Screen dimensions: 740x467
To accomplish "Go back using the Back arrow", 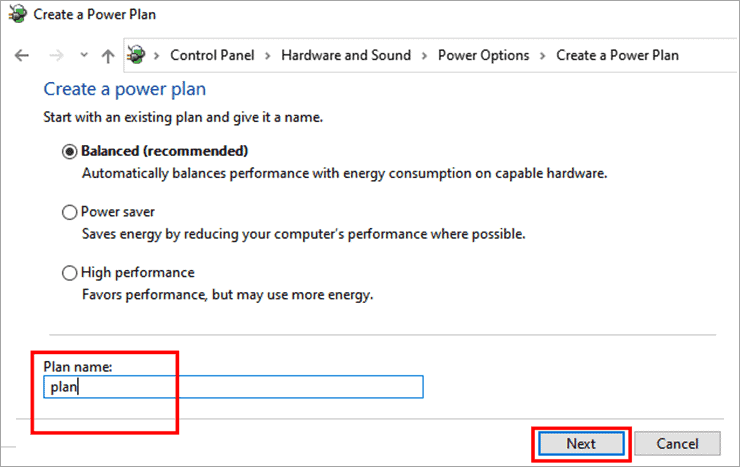I will [22, 56].
